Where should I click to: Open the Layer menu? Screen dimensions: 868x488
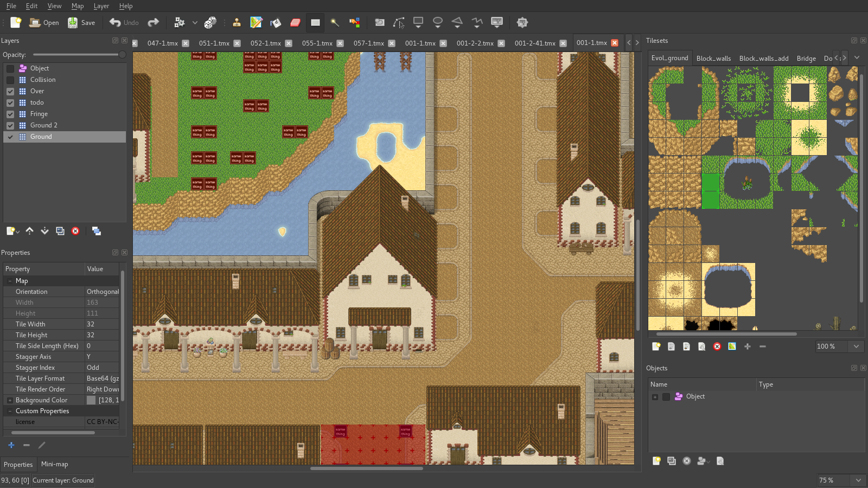(x=101, y=6)
